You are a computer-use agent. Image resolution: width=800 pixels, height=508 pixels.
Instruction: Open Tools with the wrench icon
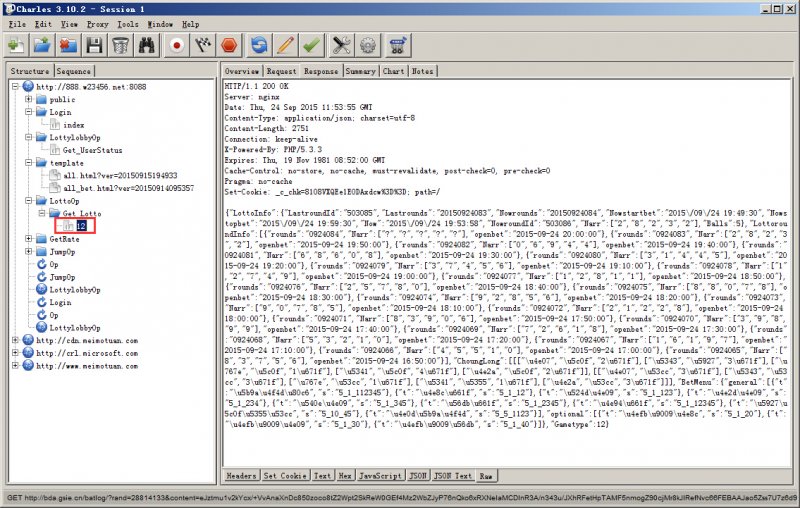pos(341,45)
